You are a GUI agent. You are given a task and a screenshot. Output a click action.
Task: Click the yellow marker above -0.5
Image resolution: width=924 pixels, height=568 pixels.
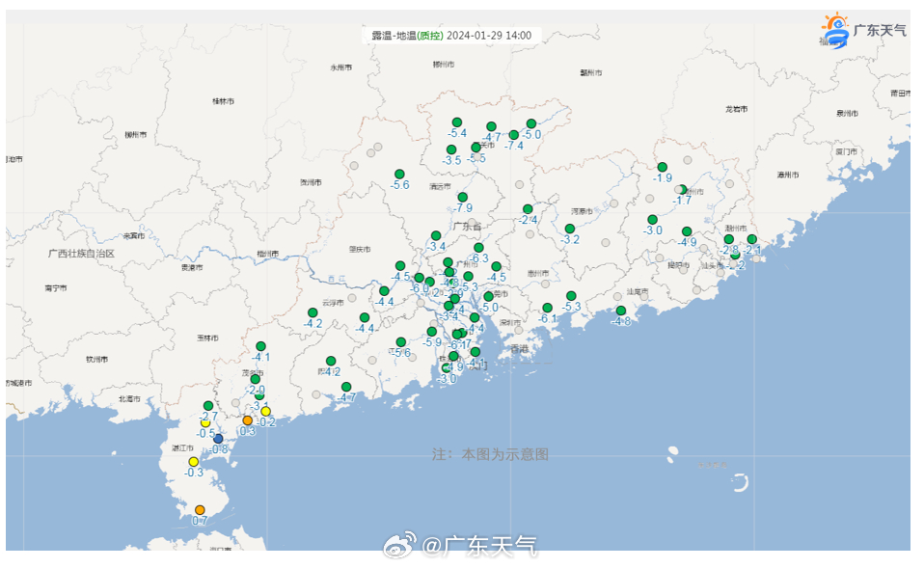pyautogui.click(x=205, y=422)
